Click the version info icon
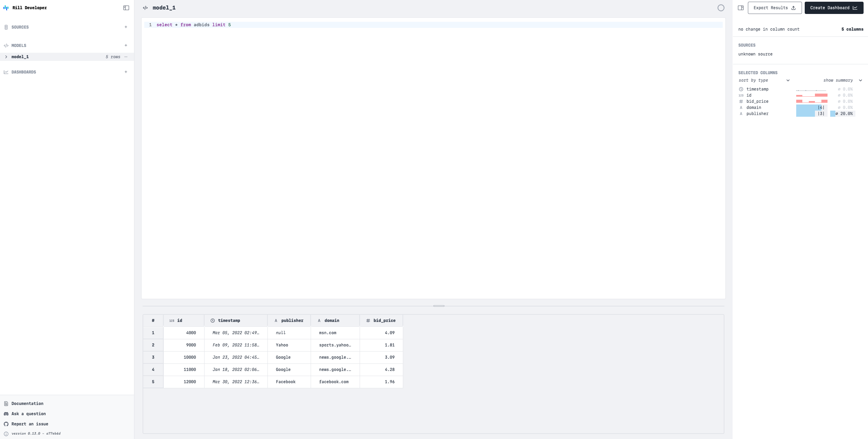The width and height of the screenshot is (868, 439). pos(6,434)
